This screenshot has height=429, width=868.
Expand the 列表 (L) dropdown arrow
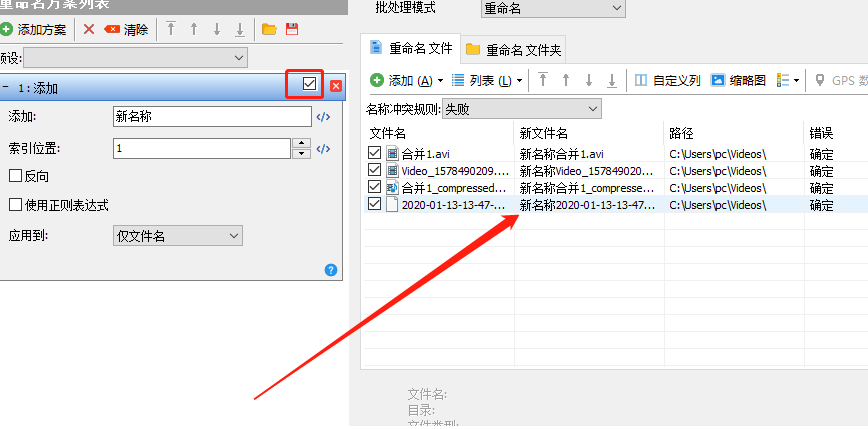click(x=520, y=81)
